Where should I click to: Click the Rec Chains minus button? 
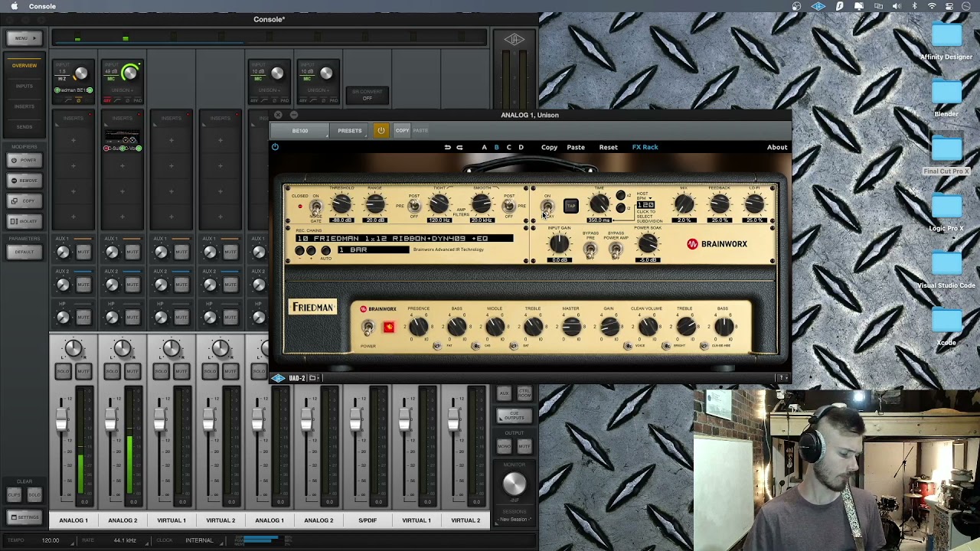300,251
